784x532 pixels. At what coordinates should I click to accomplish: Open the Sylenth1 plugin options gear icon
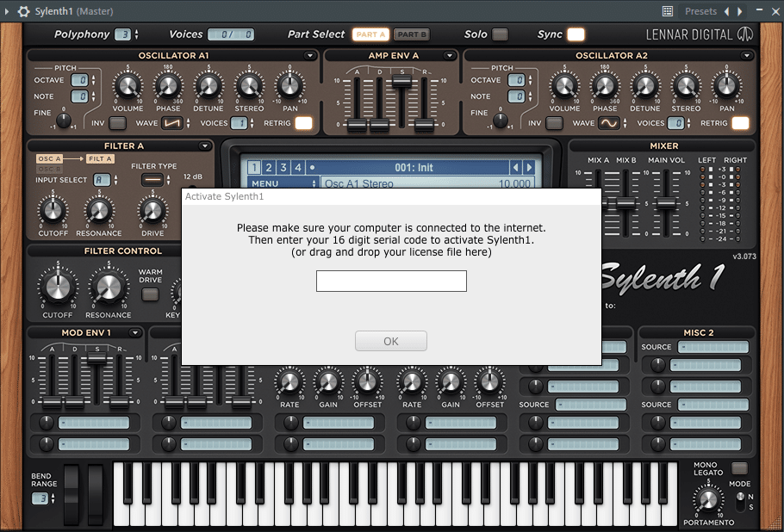[23, 12]
